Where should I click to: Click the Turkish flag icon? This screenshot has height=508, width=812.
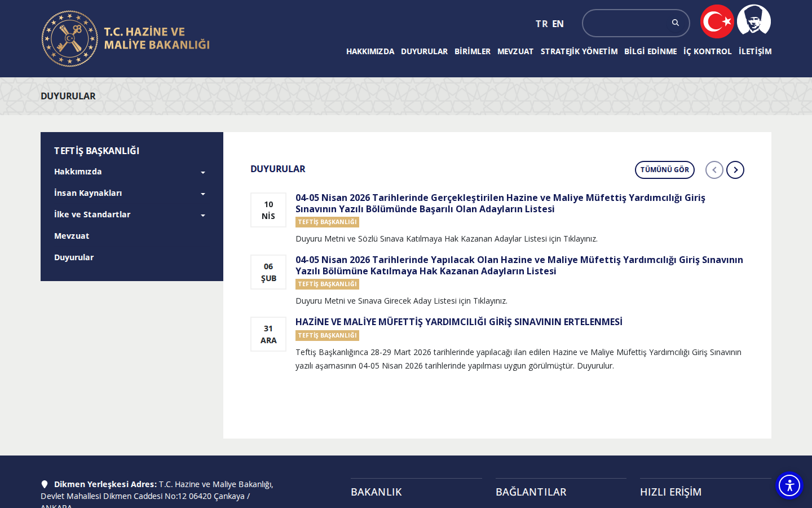(x=717, y=21)
